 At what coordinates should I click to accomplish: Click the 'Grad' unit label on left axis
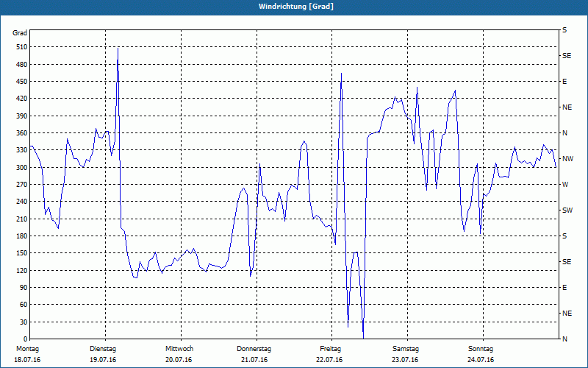pyautogui.click(x=20, y=33)
